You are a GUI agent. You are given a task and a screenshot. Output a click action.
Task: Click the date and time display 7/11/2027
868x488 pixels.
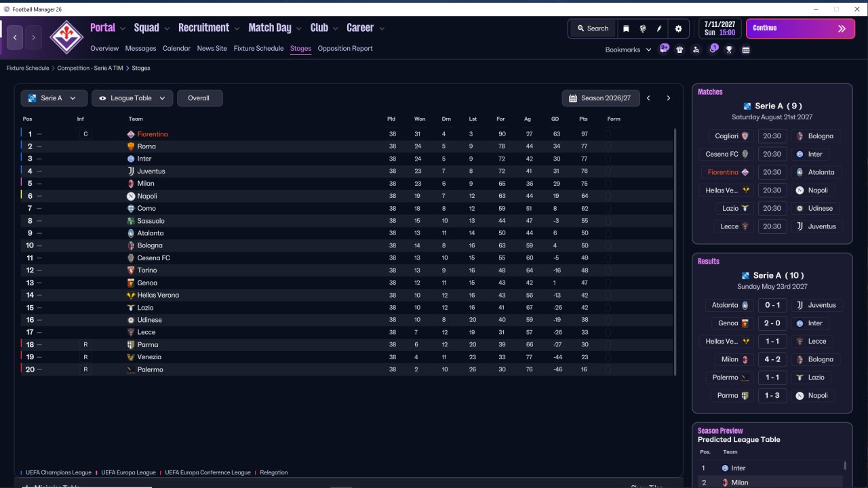pos(719,28)
